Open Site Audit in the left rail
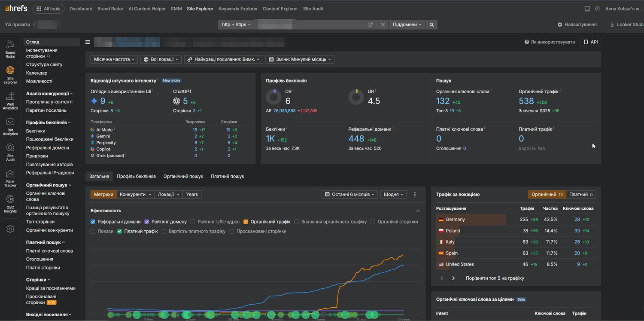The width and height of the screenshot is (644, 321). pyautogui.click(x=10, y=153)
